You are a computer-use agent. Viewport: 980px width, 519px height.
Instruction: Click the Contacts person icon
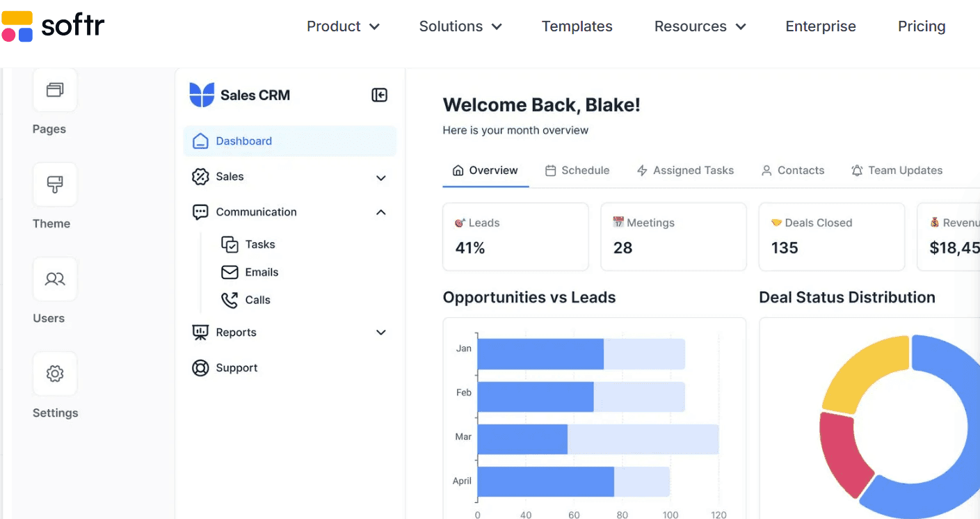[766, 170]
